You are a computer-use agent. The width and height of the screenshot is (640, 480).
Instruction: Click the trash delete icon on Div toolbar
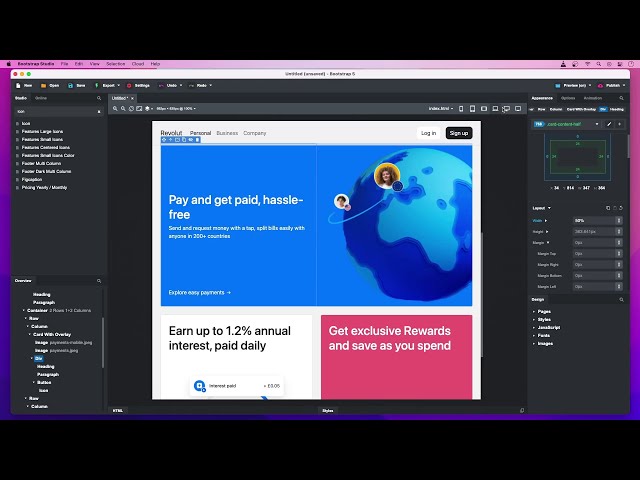point(198,140)
